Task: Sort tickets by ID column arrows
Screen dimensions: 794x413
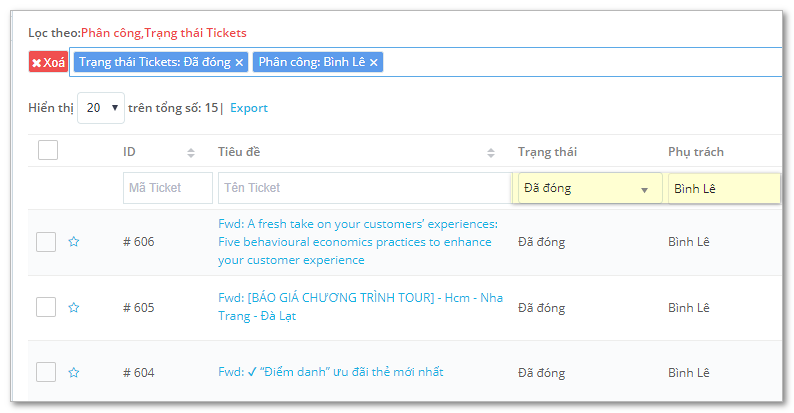Action: [x=191, y=152]
